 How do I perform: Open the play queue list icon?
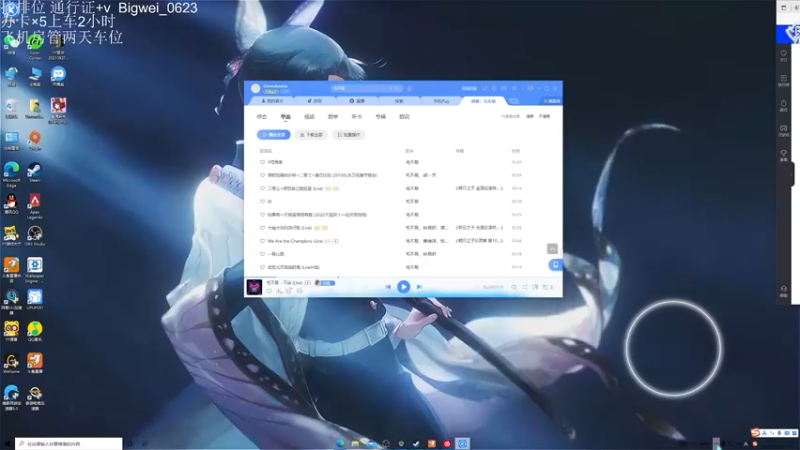(x=547, y=287)
